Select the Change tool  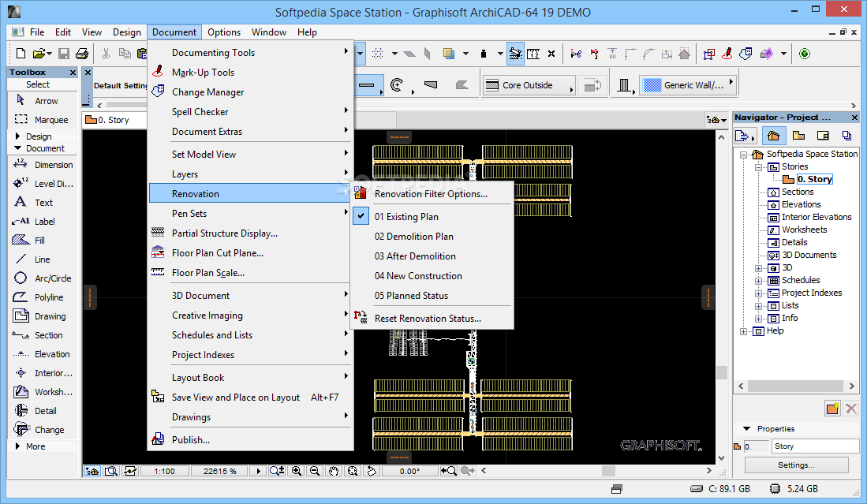[x=43, y=429]
